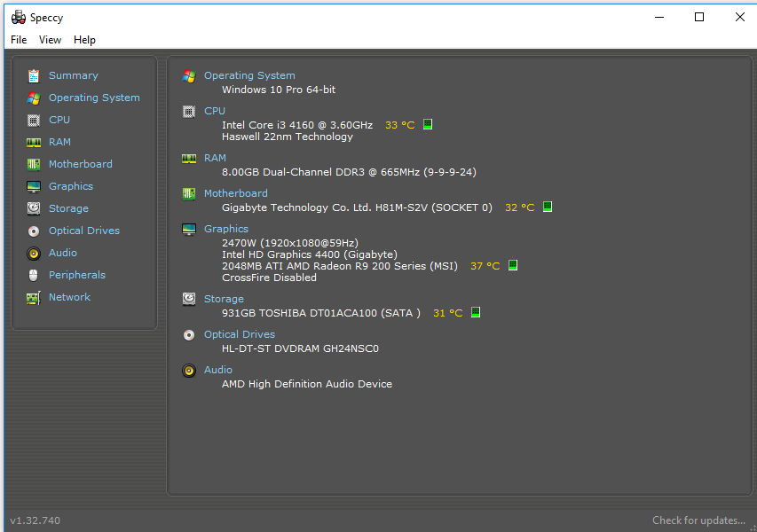Click the Check for updates link
This screenshot has width=757, height=532.
coord(699,520)
